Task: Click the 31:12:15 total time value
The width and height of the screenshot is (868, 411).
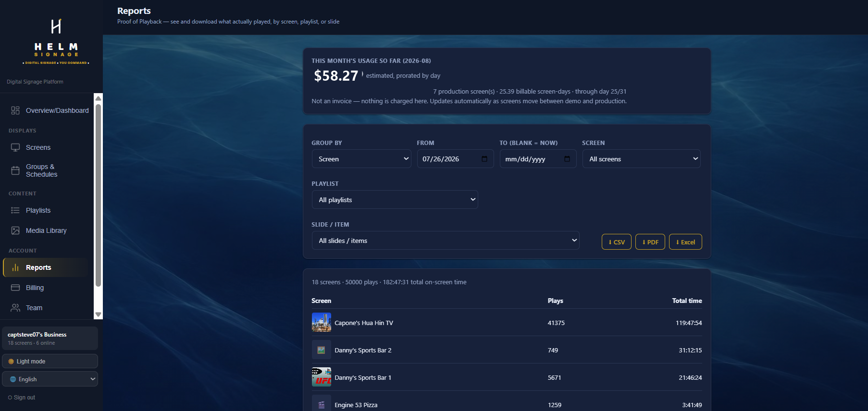Action: 690,350
